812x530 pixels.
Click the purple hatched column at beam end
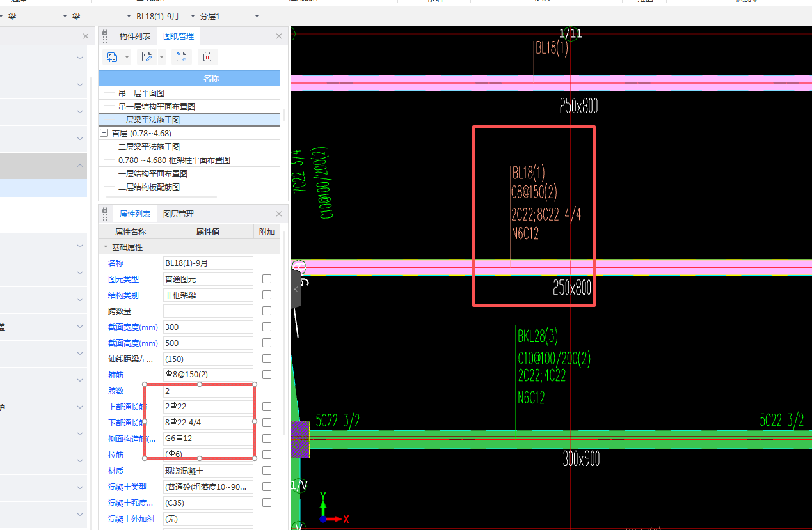tap(300, 439)
